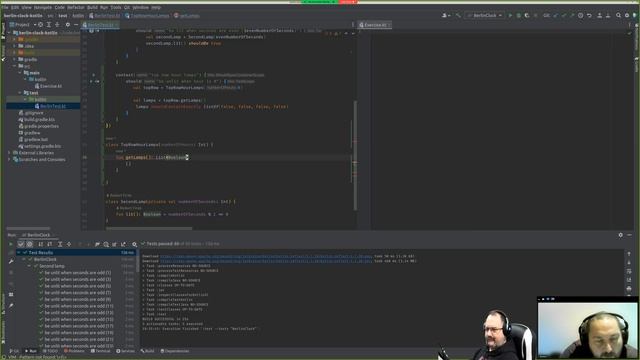Select build.gradle.kts in the Project tree
Viewport: 640px width, 360px height.
36,120
